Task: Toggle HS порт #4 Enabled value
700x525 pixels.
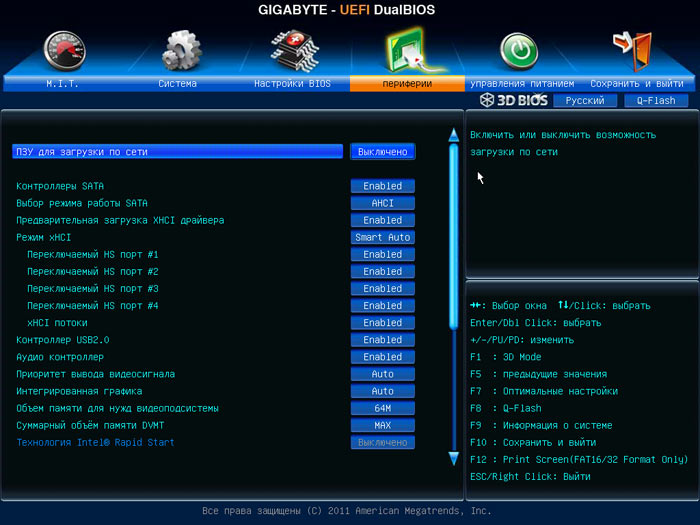Action: [x=383, y=306]
